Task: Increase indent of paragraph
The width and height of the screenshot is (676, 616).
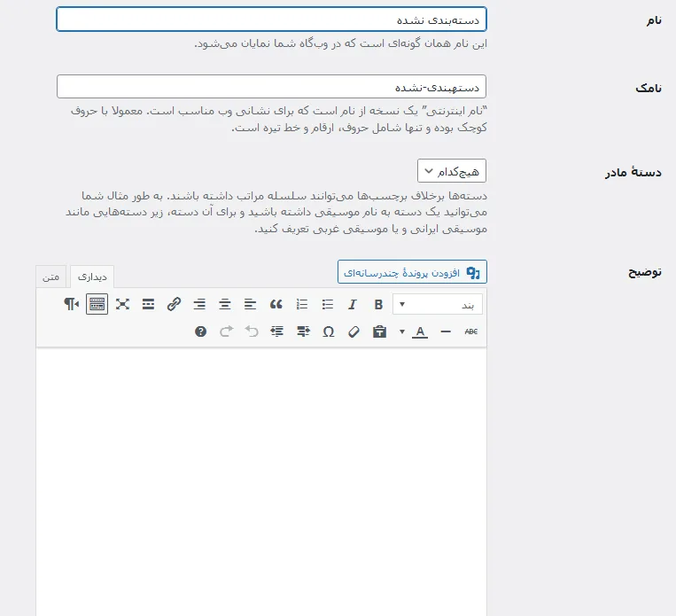Action: pyautogui.click(x=277, y=331)
